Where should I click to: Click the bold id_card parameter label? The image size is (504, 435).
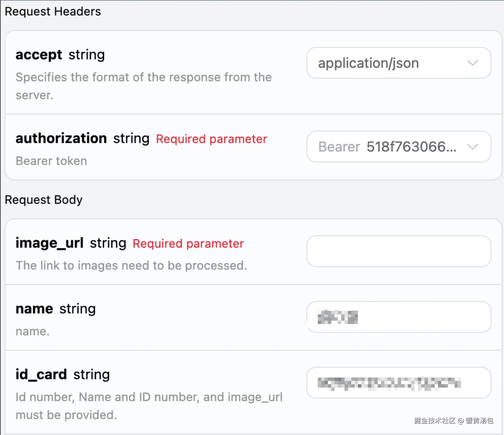click(41, 374)
